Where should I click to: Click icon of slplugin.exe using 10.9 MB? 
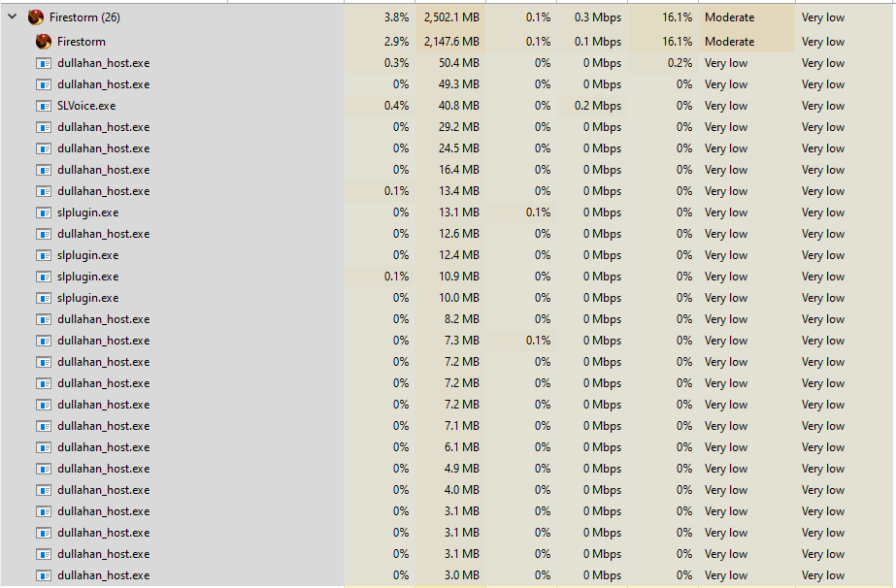[x=44, y=277]
